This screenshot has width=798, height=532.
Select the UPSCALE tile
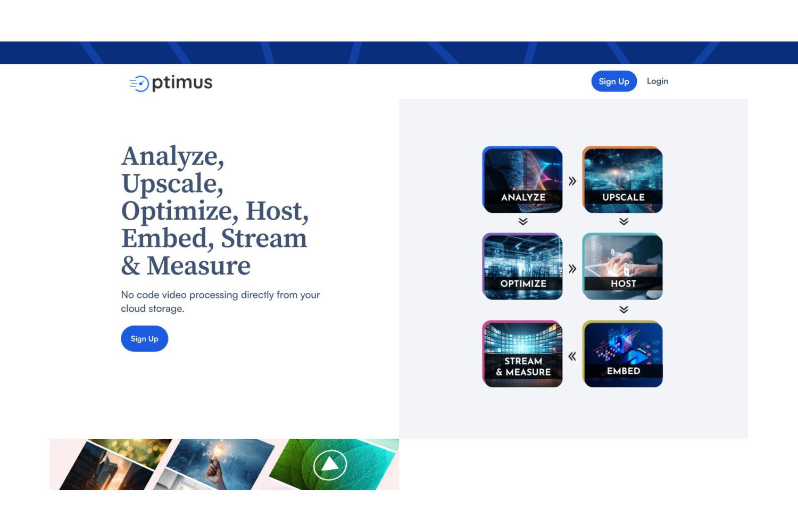pyautogui.click(x=622, y=180)
